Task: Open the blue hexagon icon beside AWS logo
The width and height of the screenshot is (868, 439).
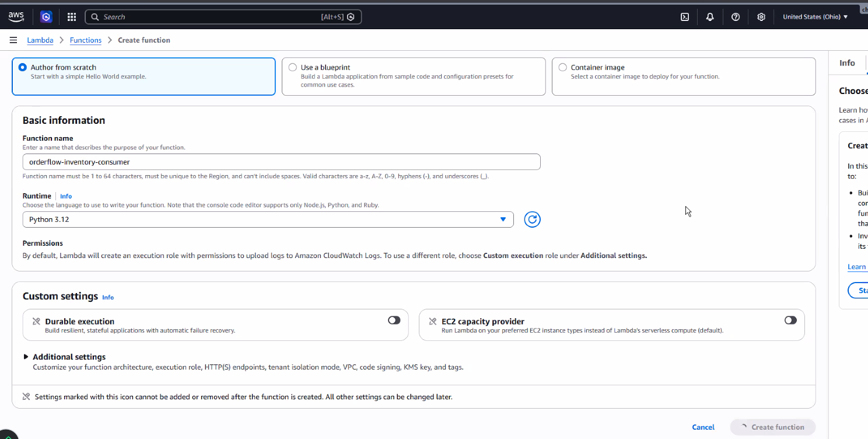Action: [46, 17]
